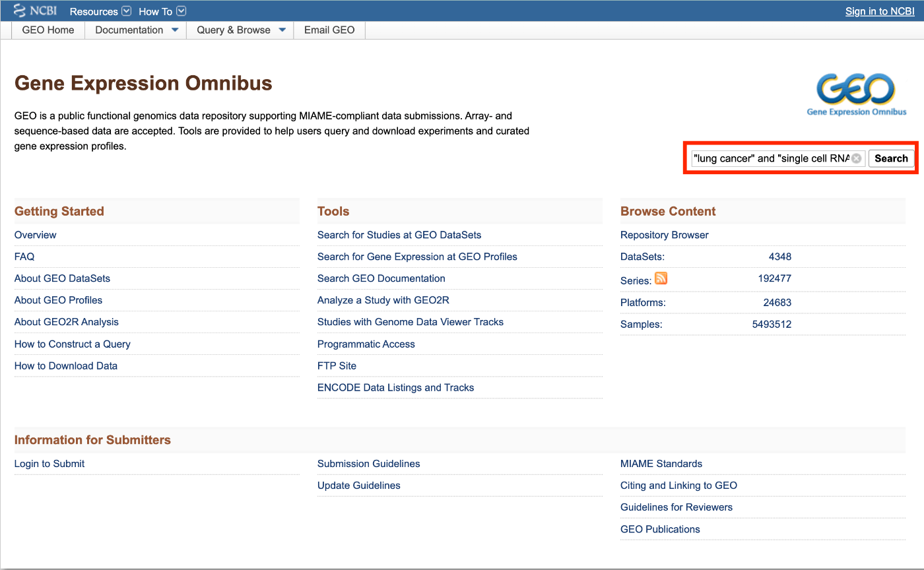The height and width of the screenshot is (570, 924).
Task: Open ENCODE Data Listings and Tracks
Action: (x=396, y=387)
